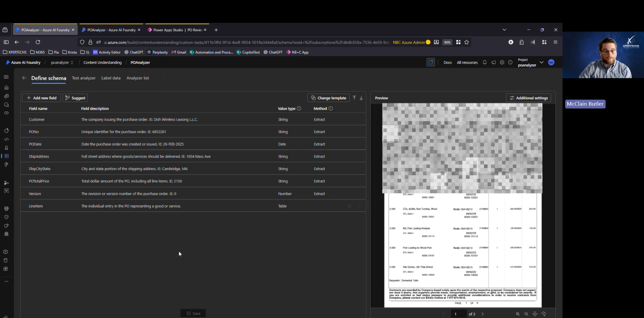
Task: Click the zoom out icon in preview
Action: click(x=526, y=314)
